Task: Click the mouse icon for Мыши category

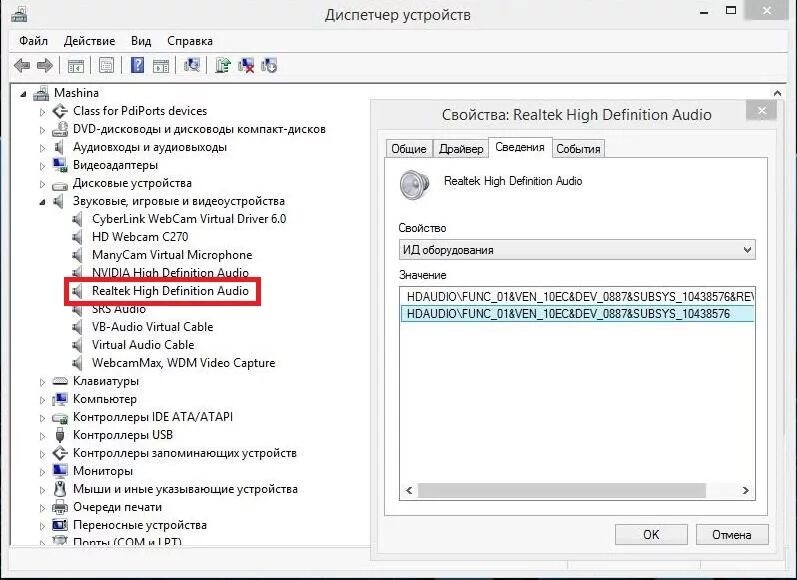Action: 60,489
